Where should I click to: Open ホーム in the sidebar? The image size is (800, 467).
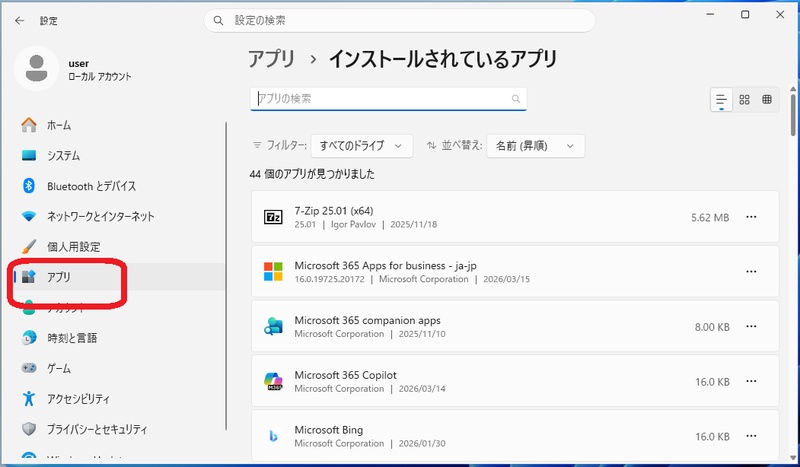pyautogui.click(x=118, y=125)
